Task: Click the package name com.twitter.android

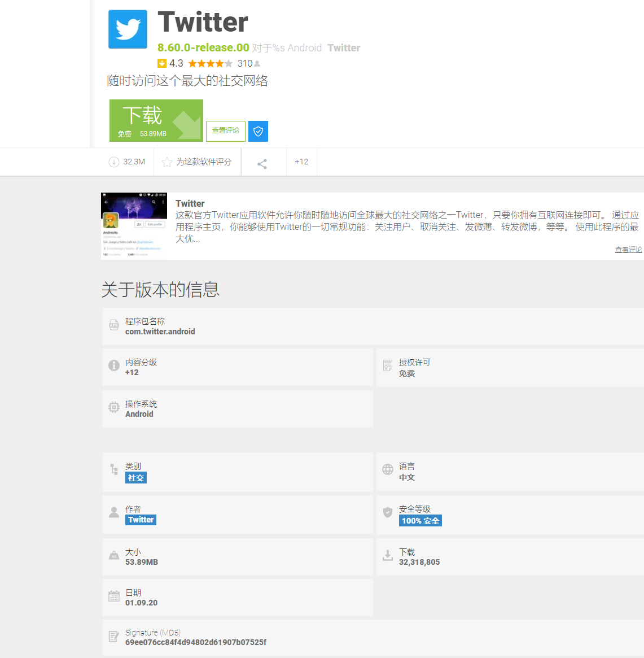Action: click(160, 332)
